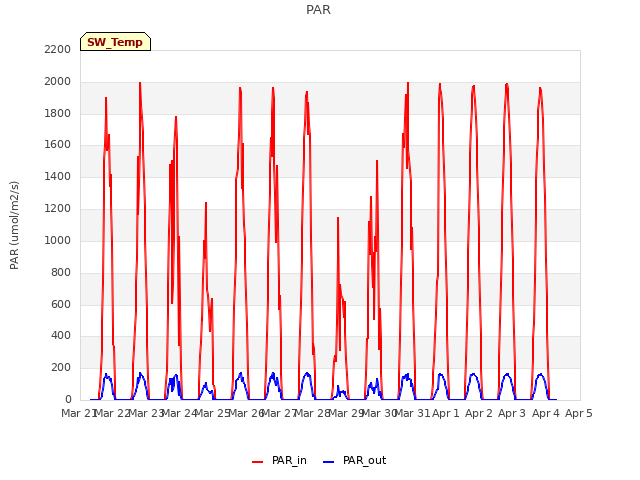Click the blue PAR_out legend swatch

coord(329,462)
